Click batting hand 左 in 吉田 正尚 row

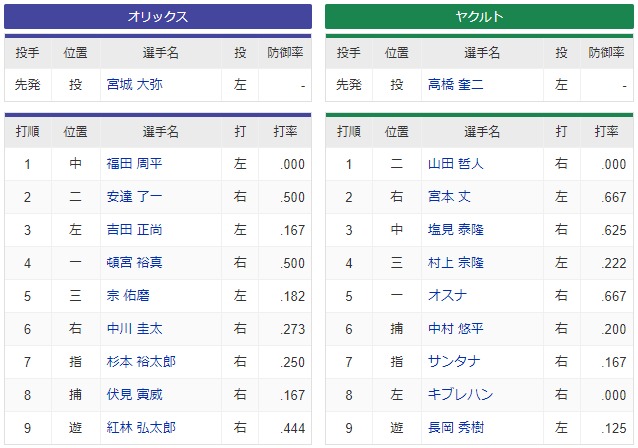click(x=240, y=230)
